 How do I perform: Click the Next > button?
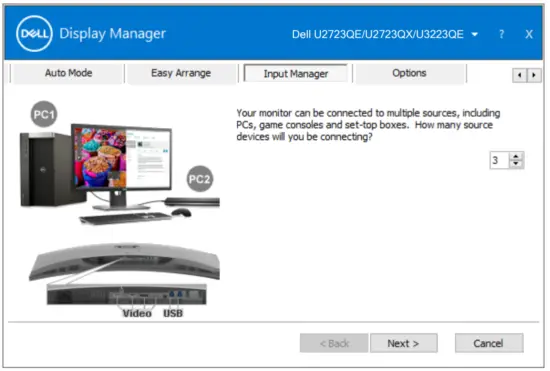[403, 343]
